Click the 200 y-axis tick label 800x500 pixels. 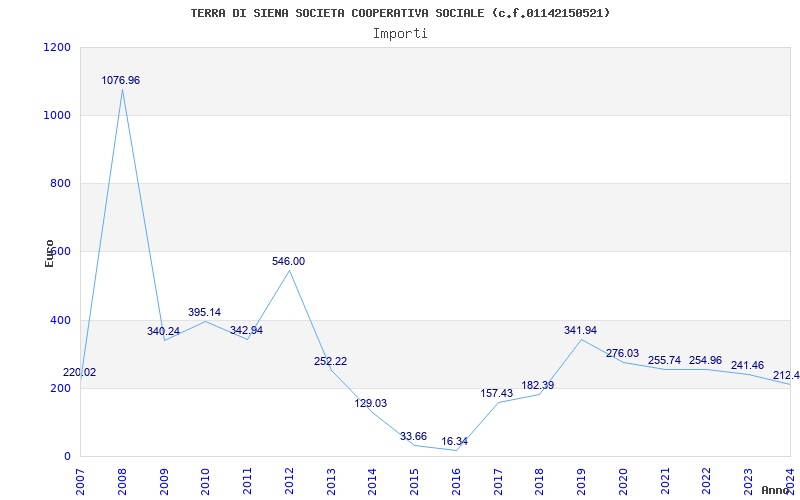point(60,388)
